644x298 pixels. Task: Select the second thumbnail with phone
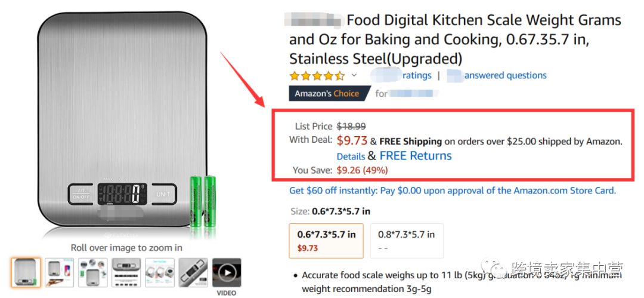click(x=60, y=272)
